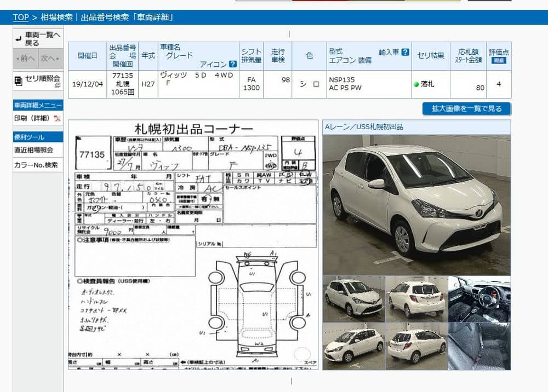Select the dashboard interior thumbnail
The image size is (548, 392).
click(x=479, y=298)
